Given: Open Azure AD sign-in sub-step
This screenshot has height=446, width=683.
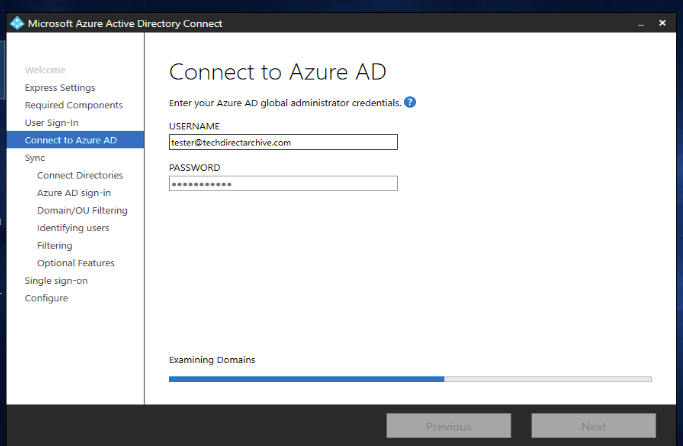Looking at the screenshot, I should point(74,193).
